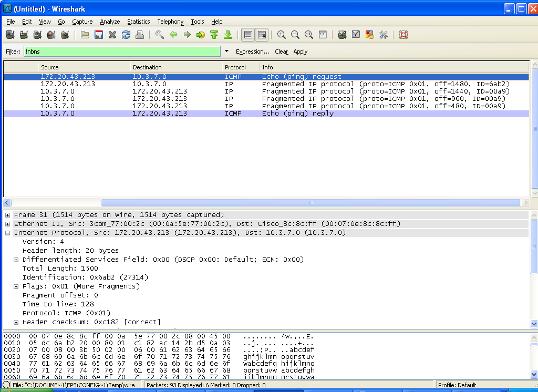538x392 pixels.
Task: Open help lifebuoy icon
Action: pos(403,35)
